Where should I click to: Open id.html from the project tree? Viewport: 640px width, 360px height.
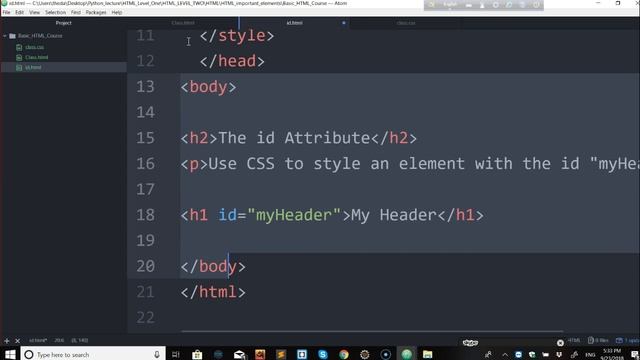pyautogui.click(x=33, y=67)
